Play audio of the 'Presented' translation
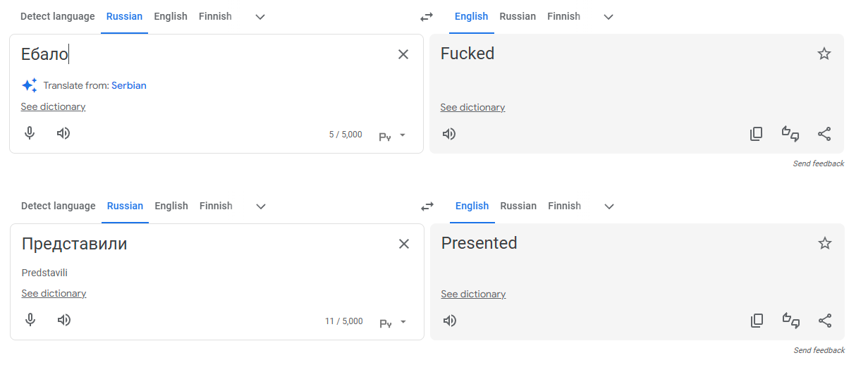 click(450, 321)
